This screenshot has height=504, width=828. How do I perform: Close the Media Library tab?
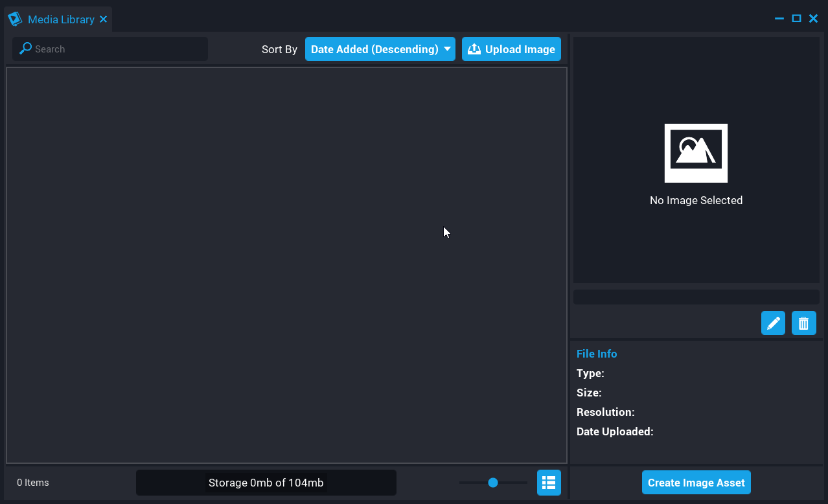103,19
